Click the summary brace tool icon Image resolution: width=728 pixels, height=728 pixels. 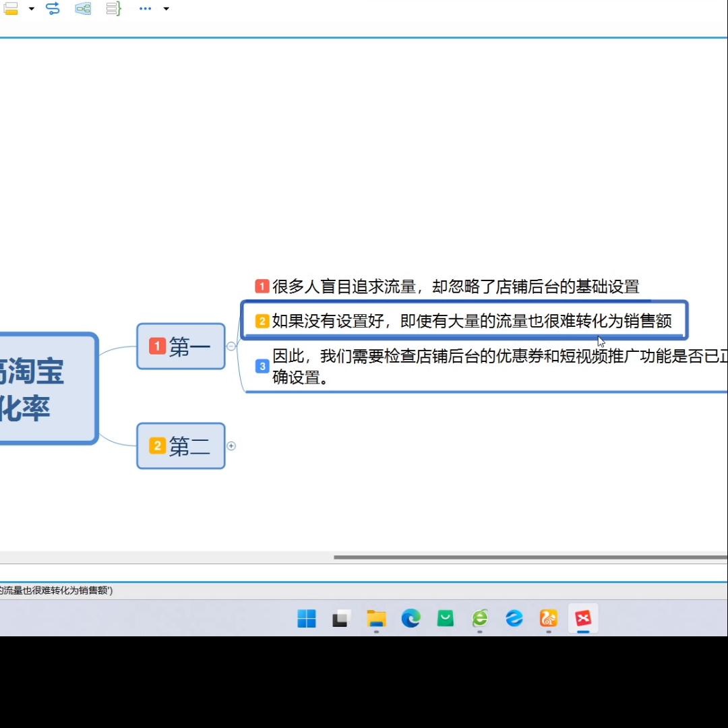(114, 8)
